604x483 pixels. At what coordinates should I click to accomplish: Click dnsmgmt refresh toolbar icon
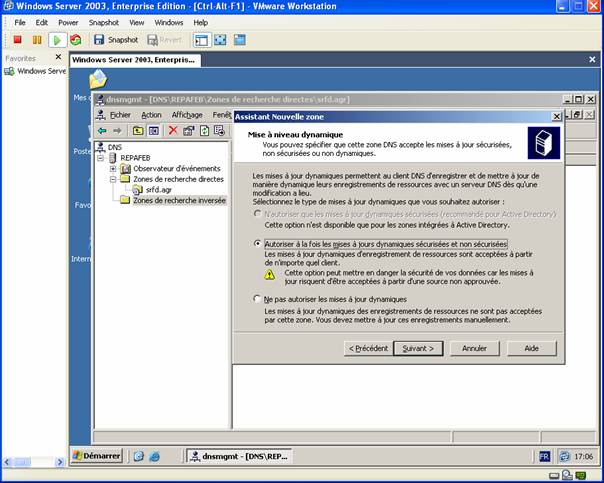pyautogui.click(x=204, y=131)
